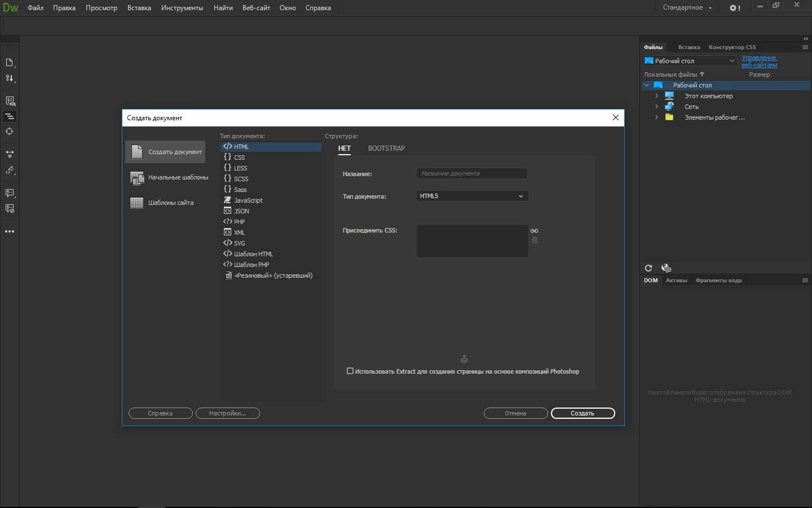Switch to the Конструктор CSS tab

click(732, 47)
